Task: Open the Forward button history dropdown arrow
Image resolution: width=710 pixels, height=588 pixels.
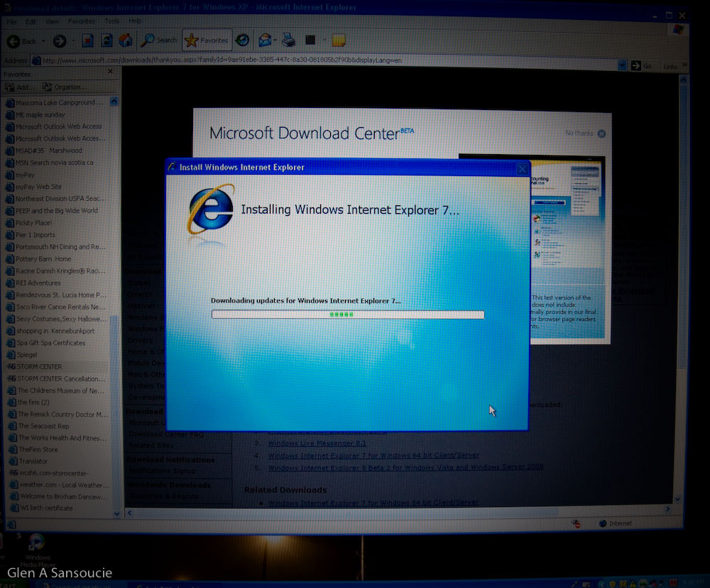Action: pyautogui.click(x=73, y=41)
